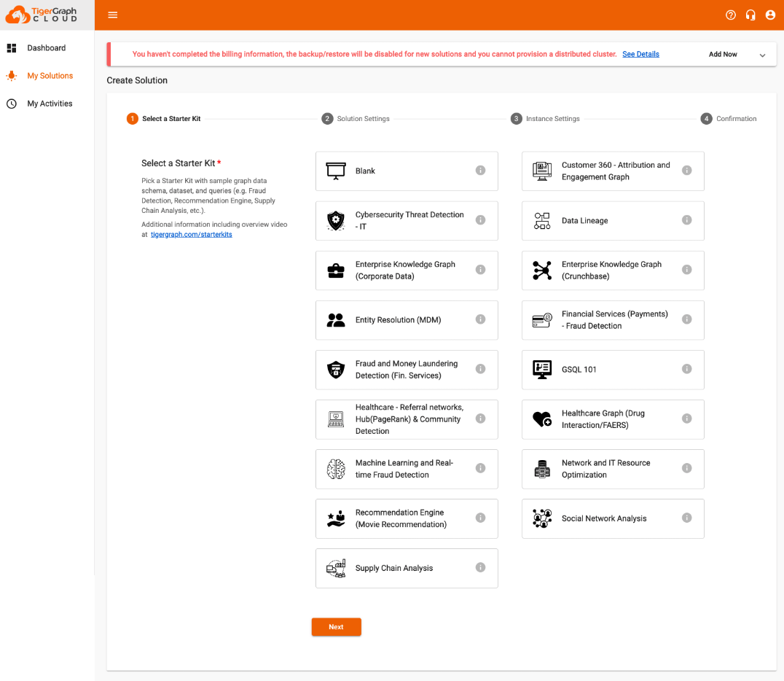Select Entity Resolution (MDM) card
The width and height of the screenshot is (784, 681).
click(x=407, y=320)
